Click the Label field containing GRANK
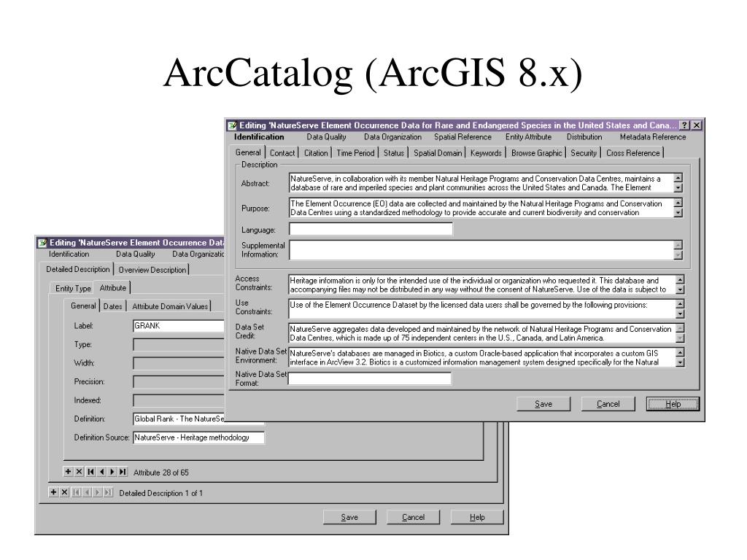Image resolution: width=747 pixels, height=560 pixels. click(178, 326)
